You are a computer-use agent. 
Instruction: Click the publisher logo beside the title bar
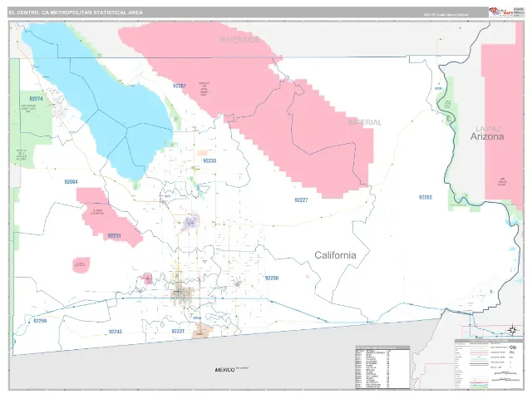501,12
